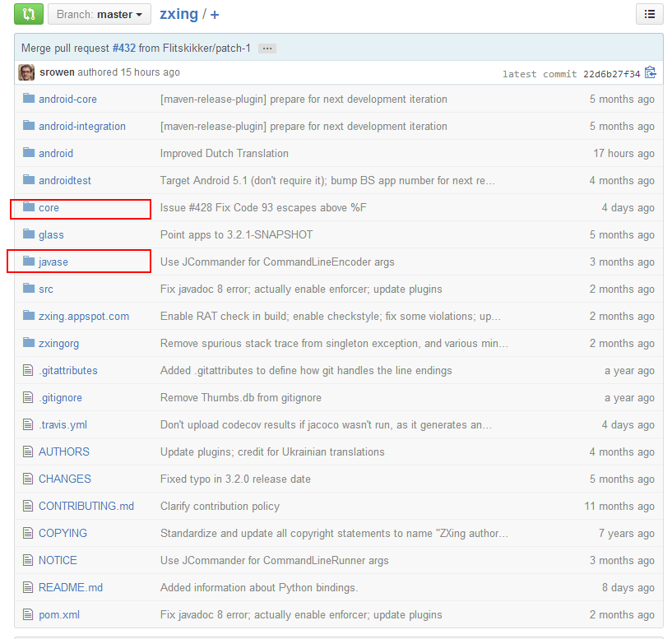
Task: Click the android-core folder icon
Action: click(29, 98)
